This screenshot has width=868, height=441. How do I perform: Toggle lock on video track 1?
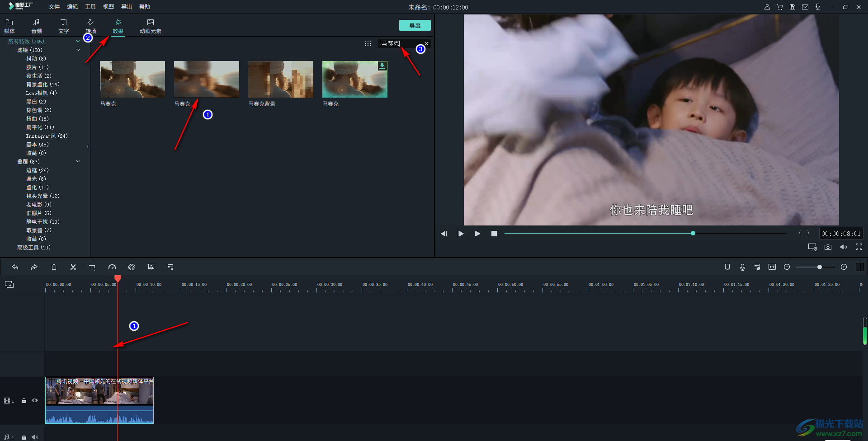coord(24,401)
